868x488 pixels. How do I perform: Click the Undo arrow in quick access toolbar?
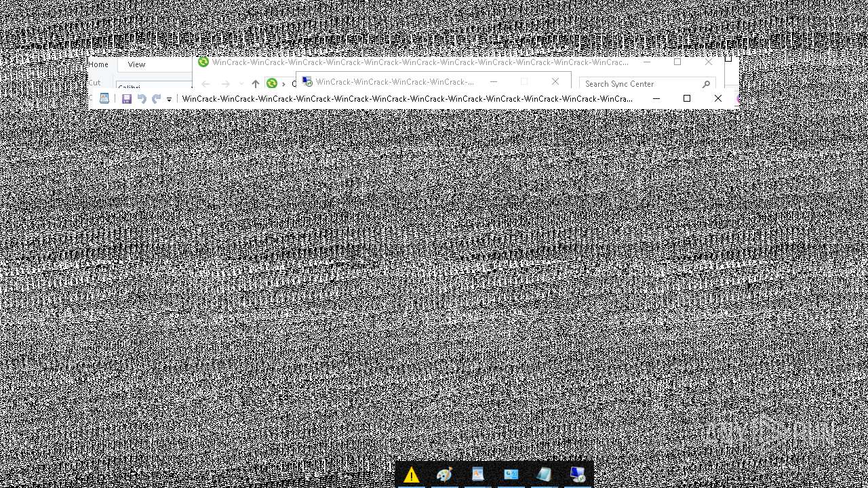pyautogui.click(x=142, y=99)
